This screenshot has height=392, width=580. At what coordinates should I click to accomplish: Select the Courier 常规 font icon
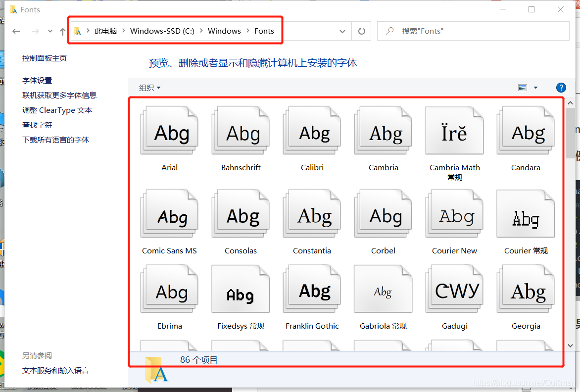tap(526, 214)
